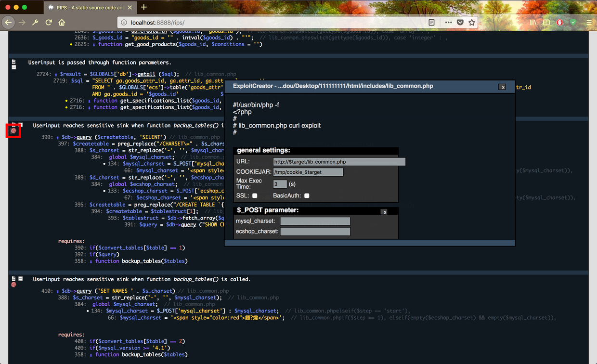Open AdBlock stop-hand extension icon
Image resolution: width=597 pixels, height=364 pixels.
coord(560,22)
